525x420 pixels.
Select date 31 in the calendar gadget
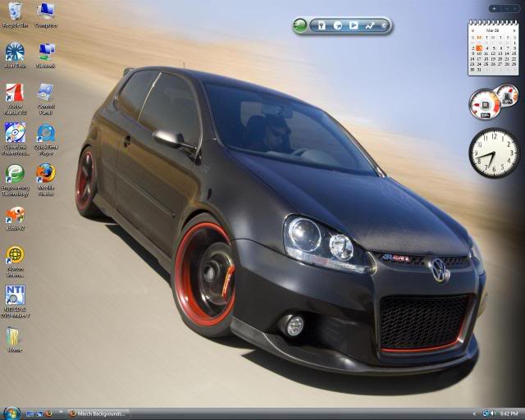[x=479, y=70]
